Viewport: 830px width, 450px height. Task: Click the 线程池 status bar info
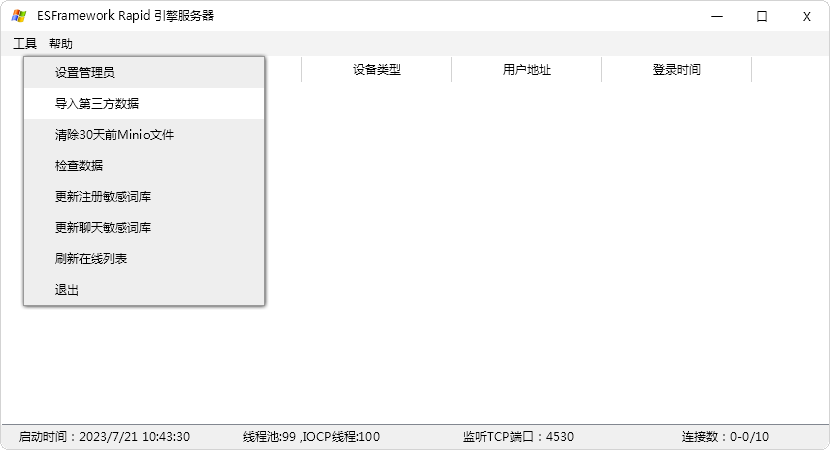point(311,437)
